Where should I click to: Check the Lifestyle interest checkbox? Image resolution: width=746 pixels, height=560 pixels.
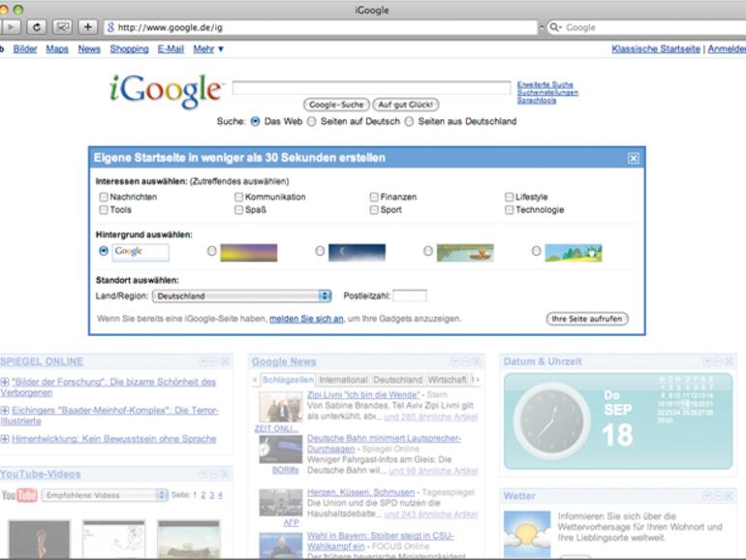[x=509, y=197]
